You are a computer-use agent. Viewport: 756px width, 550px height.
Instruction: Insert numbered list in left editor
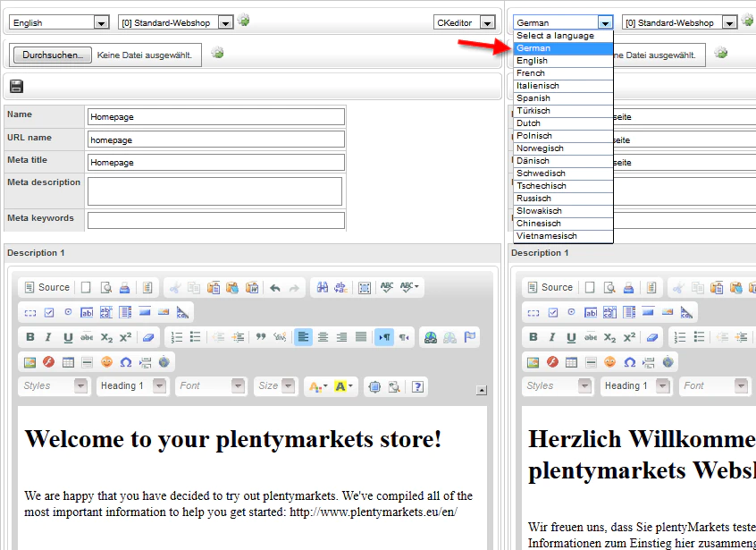[x=177, y=337]
